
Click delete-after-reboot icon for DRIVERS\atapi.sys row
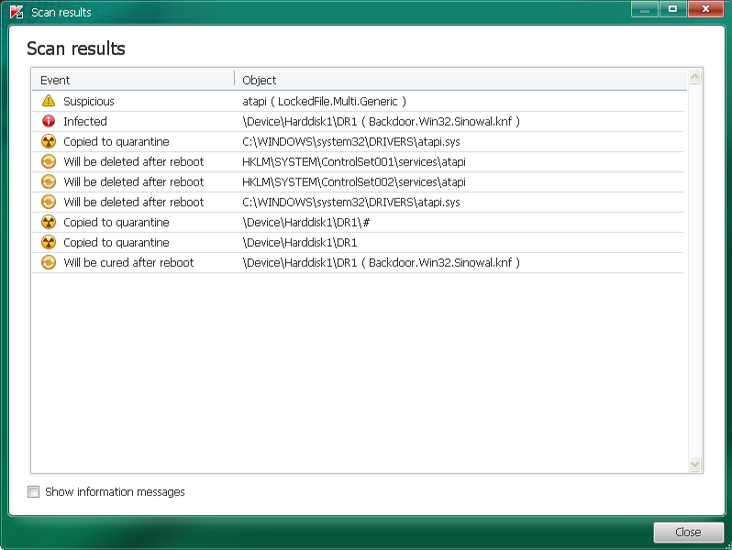coord(48,202)
